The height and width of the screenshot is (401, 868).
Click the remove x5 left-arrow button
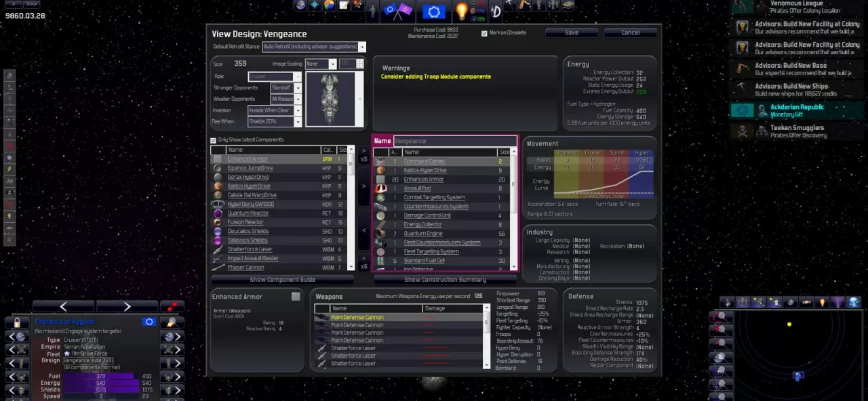click(364, 262)
